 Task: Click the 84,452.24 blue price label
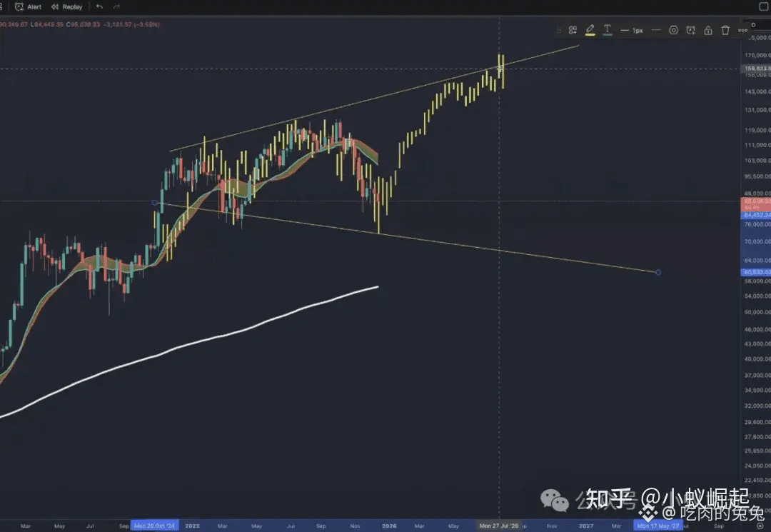coord(756,216)
